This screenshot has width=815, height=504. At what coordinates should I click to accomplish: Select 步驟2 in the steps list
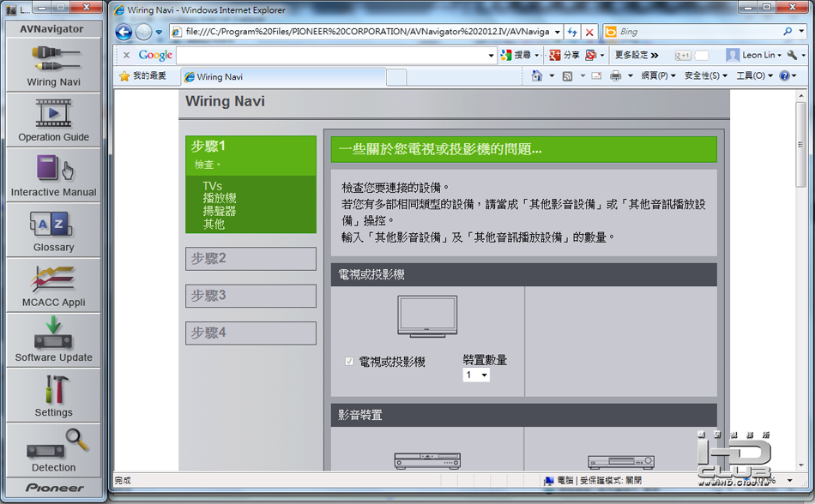[x=251, y=259]
